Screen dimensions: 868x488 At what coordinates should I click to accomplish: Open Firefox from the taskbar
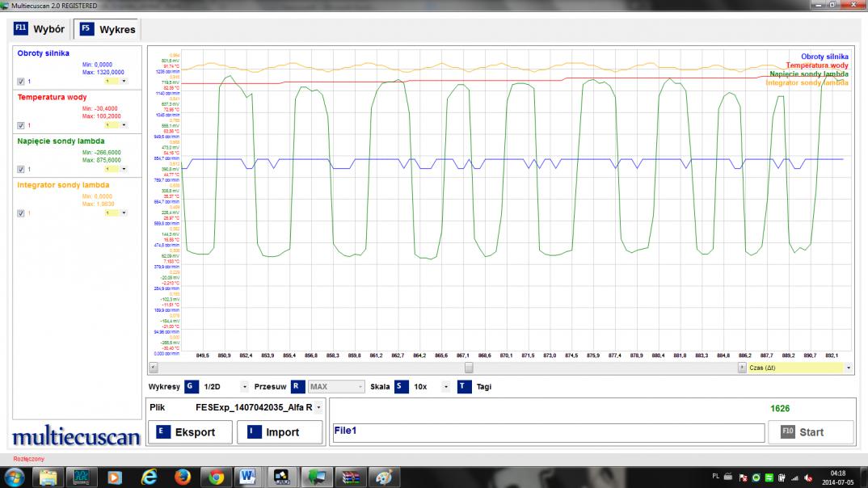183,476
